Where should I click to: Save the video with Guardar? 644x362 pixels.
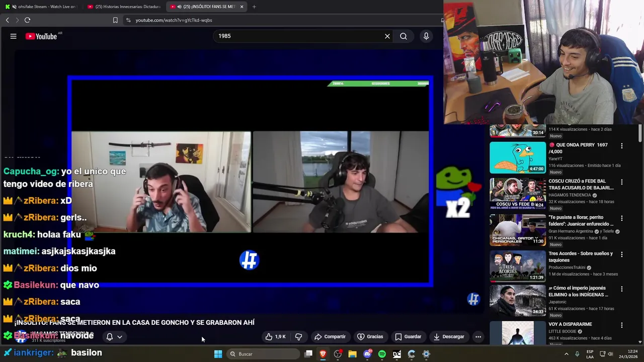408,337
